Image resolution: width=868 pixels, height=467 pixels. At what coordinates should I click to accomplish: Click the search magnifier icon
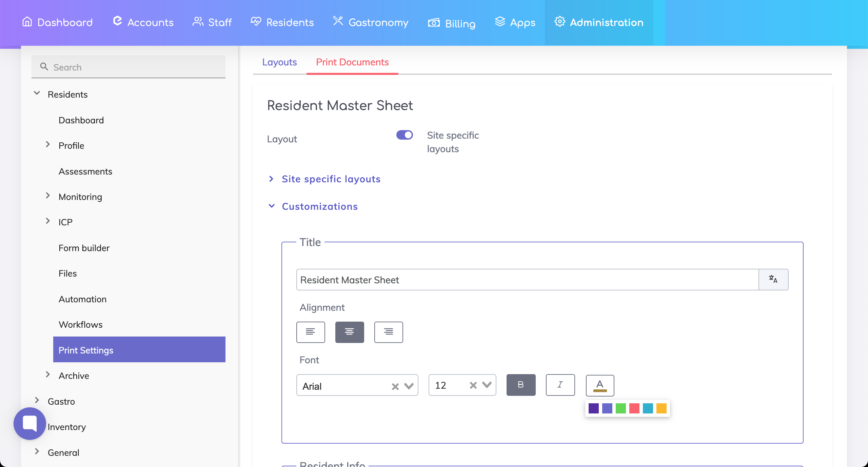tap(44, 67)
